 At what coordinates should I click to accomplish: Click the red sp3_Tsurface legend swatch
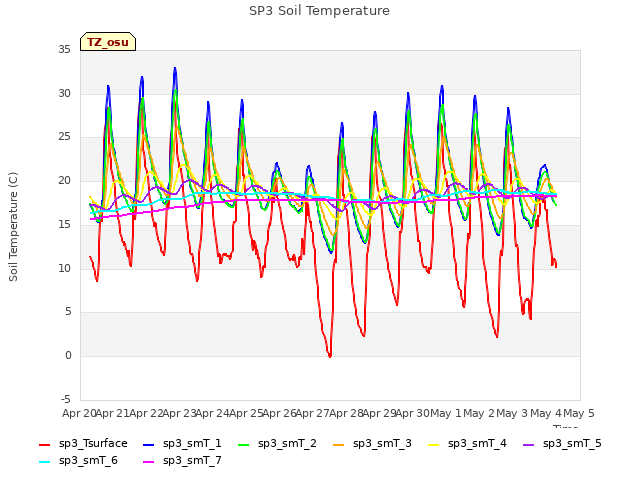click(x=44, y=444)
